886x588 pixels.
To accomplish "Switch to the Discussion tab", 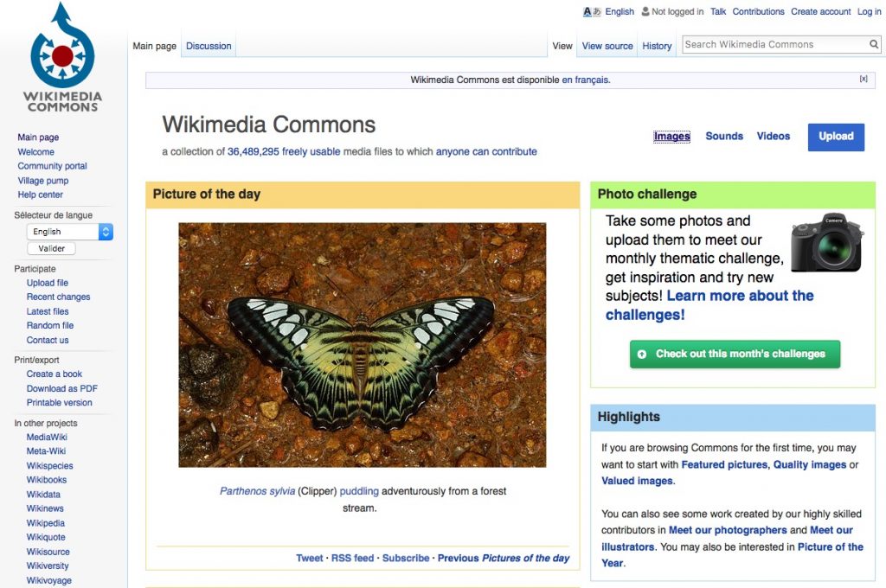I will click(x=209, y=46).
